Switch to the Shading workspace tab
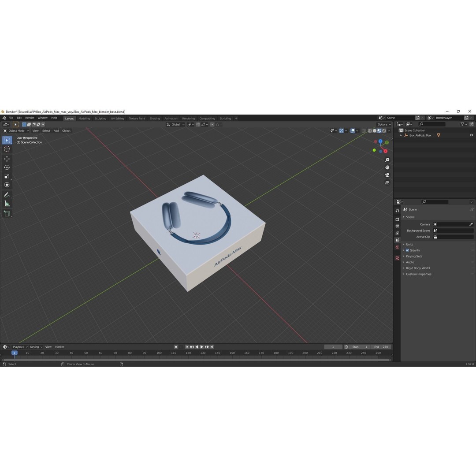Image resolution: width=476 pixels, height=476 pixels. [x=155, y=119]
